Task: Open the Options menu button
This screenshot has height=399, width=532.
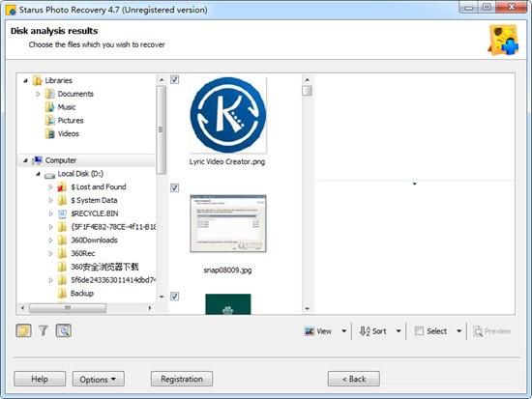Action: [99, 379]
